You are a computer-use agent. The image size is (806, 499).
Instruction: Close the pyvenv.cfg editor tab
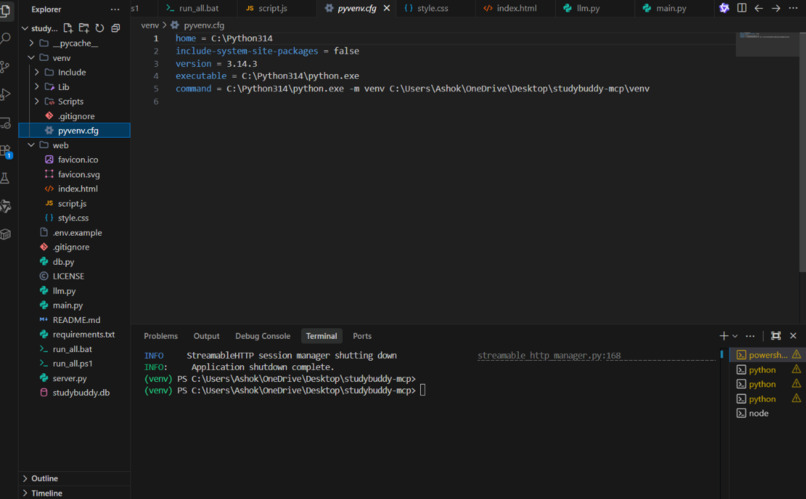click(387, 8)
